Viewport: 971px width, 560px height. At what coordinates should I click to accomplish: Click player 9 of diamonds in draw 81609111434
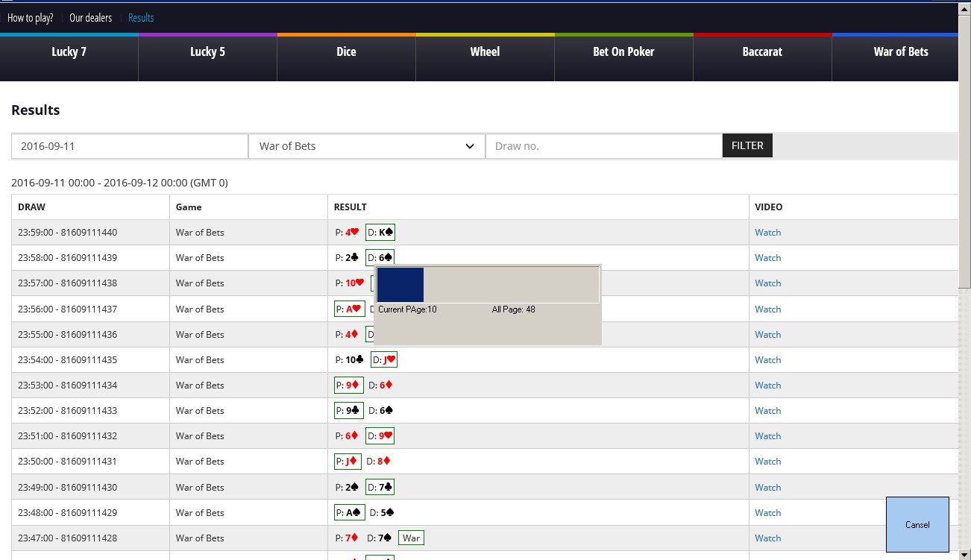[348, 386]
